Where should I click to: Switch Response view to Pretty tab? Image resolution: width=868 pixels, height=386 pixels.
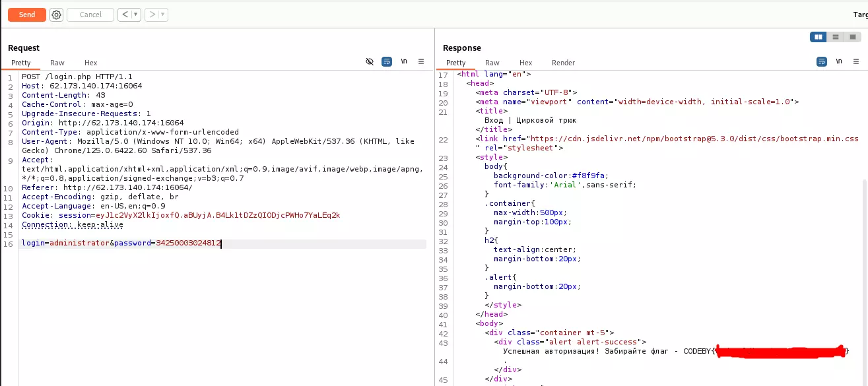pos(456,63)
